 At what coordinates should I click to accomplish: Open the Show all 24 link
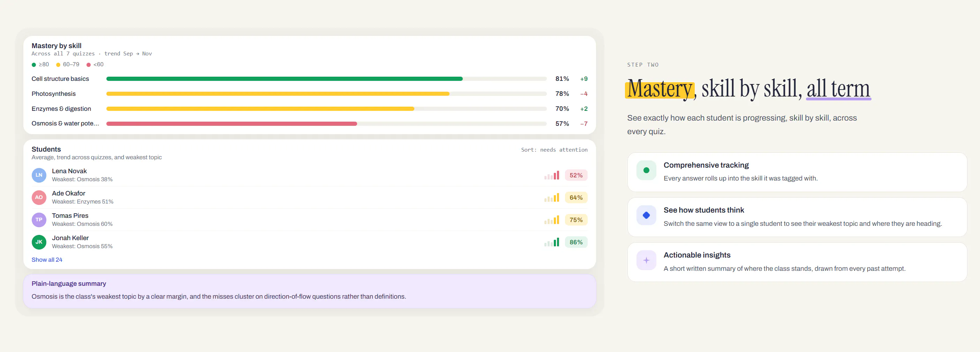click(47, 260)
